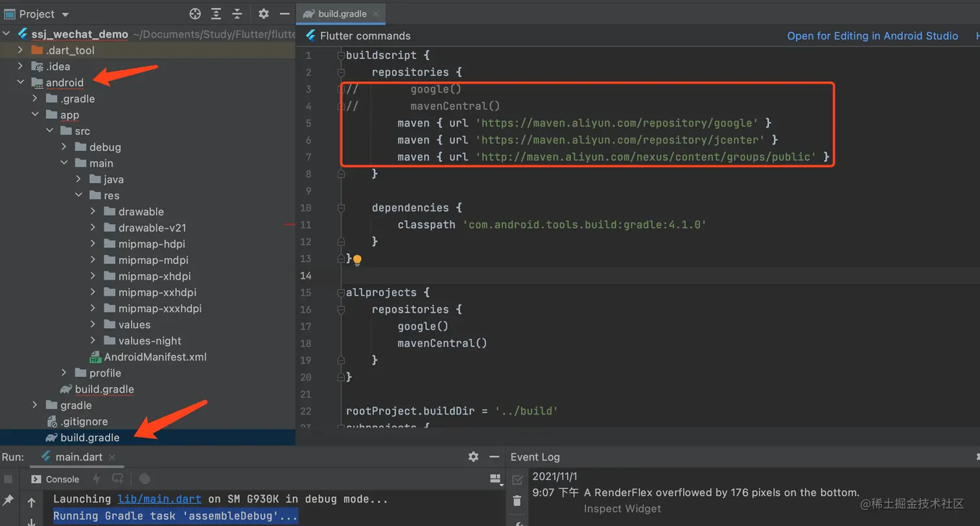Select the main.dart Run tab
980x526 pixels.
pos(79,457)
